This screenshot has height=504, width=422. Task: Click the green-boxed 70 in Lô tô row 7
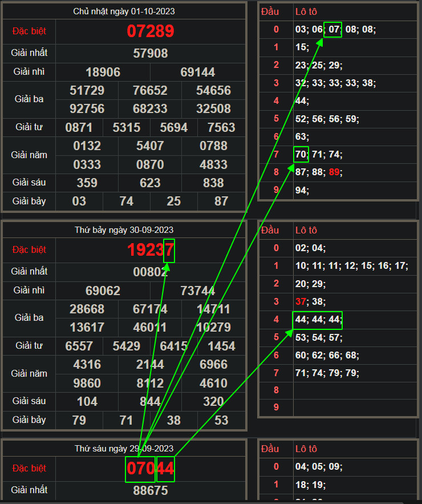tap(301, 154)
